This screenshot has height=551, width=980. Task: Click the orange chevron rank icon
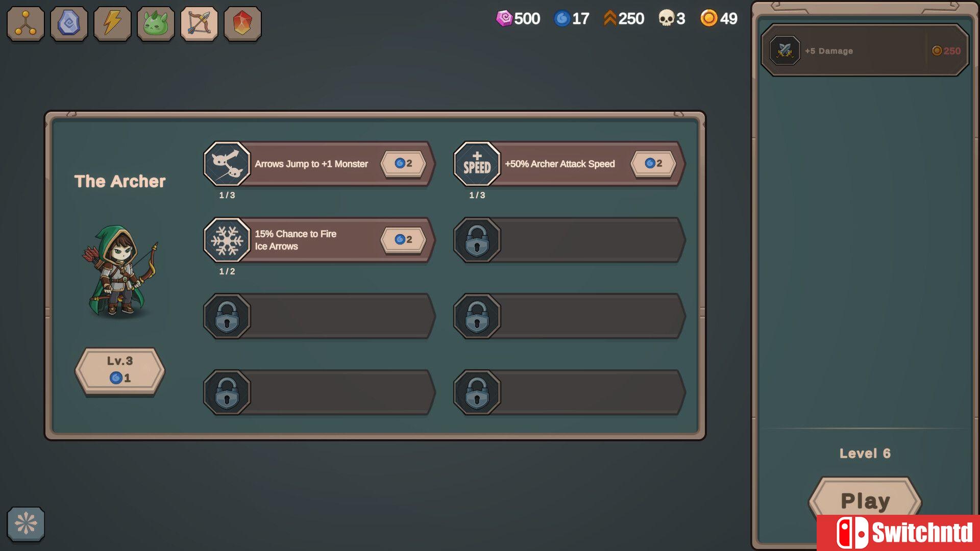coord(609,18)
